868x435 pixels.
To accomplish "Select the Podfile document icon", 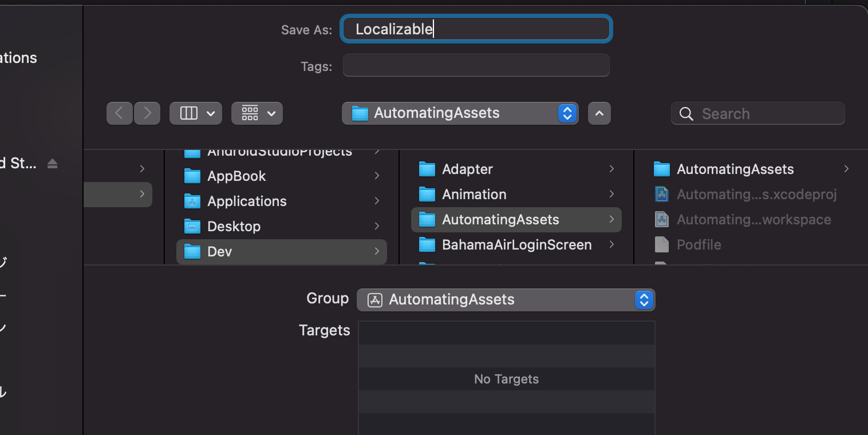I will pyautogui.click(x=661, y=244).
